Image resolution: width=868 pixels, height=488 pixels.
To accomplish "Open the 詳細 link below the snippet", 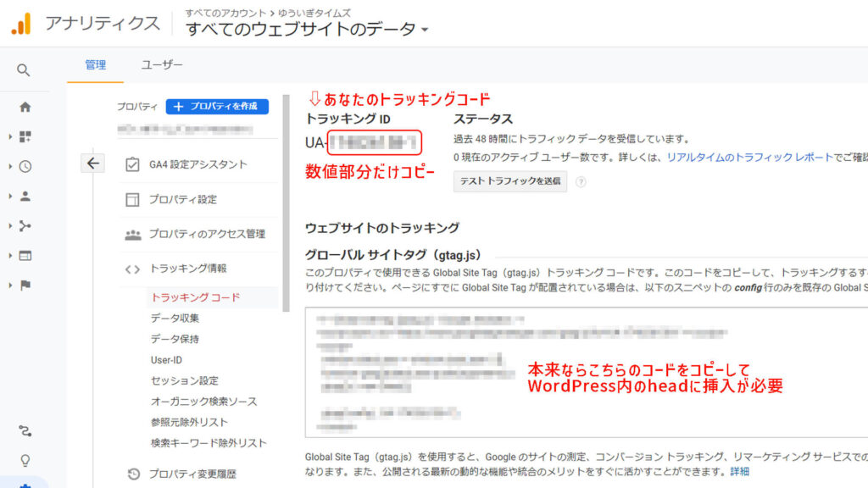I will tap(739, 471).
